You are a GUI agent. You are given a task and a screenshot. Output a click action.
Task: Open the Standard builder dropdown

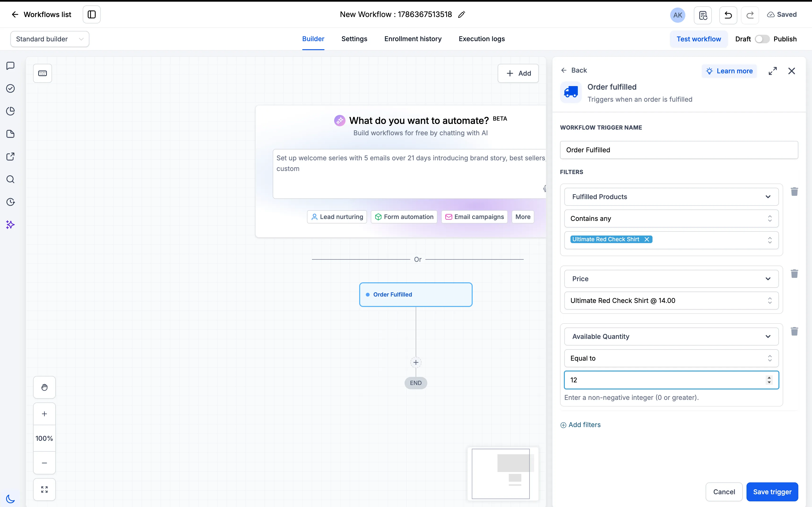point(50,39)
